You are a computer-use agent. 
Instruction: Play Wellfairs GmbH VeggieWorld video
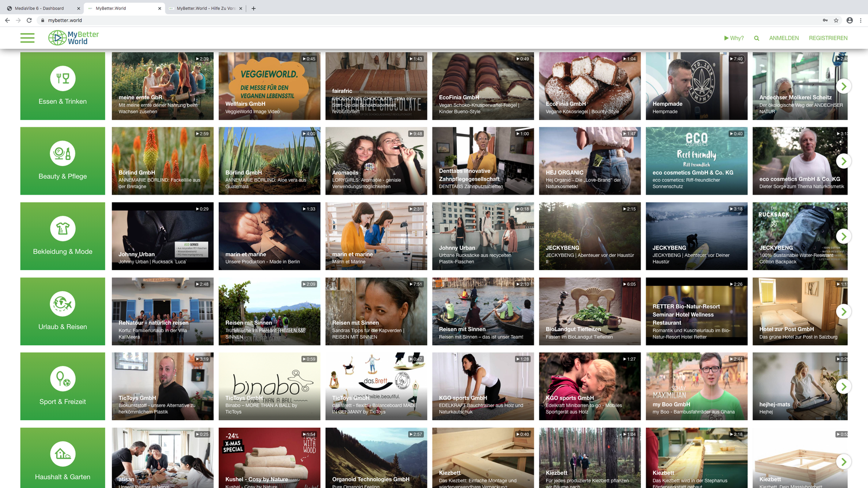click(x=269, y=86)
